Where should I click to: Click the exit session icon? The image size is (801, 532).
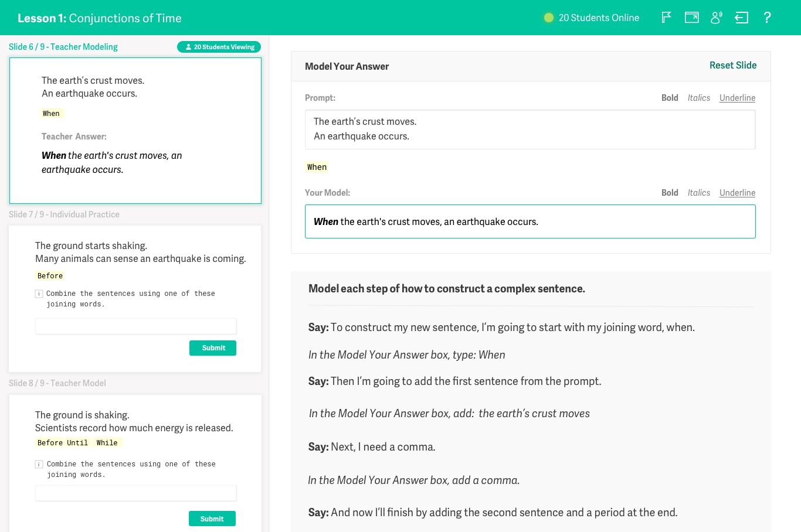[741, 18]
